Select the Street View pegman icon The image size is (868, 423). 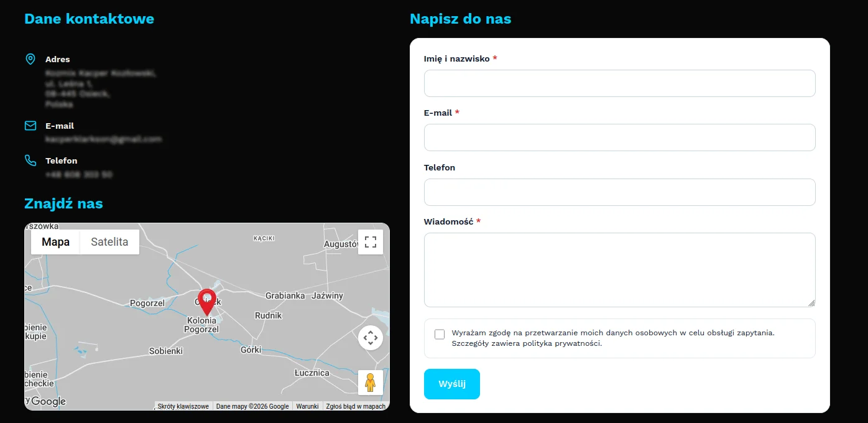coord(371,383)
